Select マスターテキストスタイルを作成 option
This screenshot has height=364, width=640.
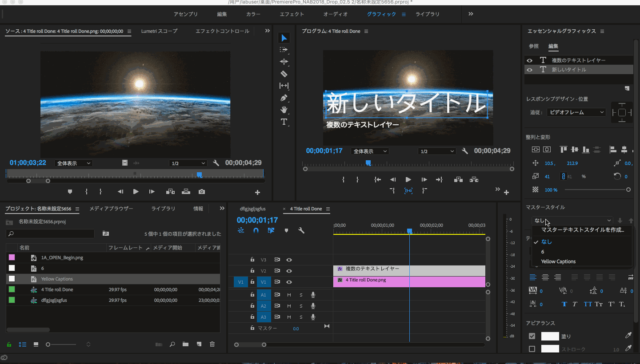tap(582, 230)
